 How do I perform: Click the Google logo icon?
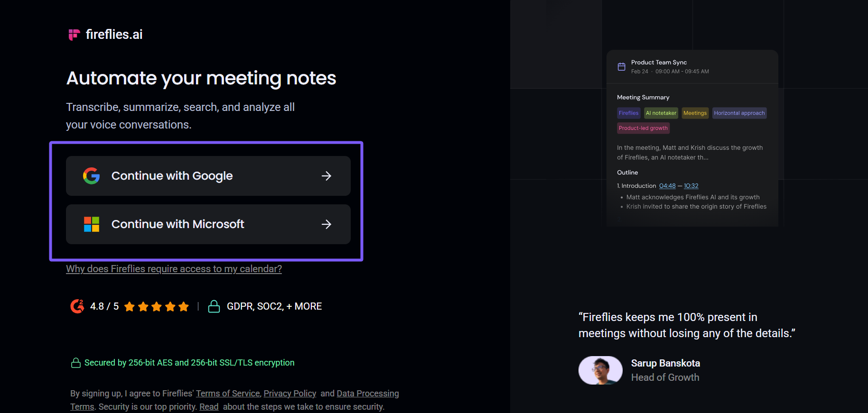[x=91, y=176]
